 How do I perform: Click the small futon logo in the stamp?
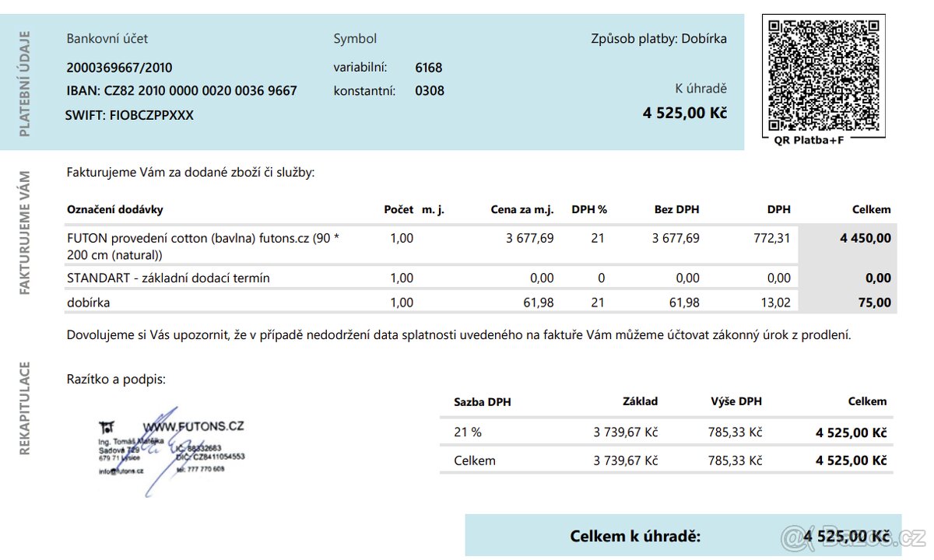tap(107, 427)
